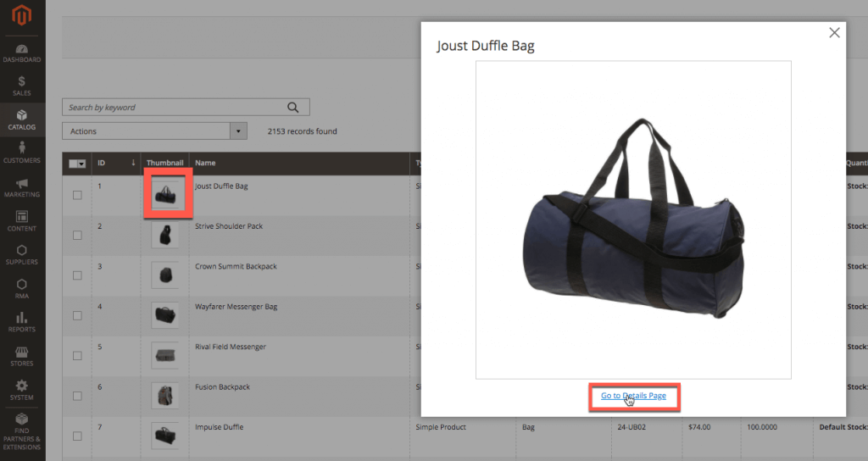Open the Customers sidebar icon
Viewport: 868px width, 461px height.
pyautogui.click(x=22, y=153)
